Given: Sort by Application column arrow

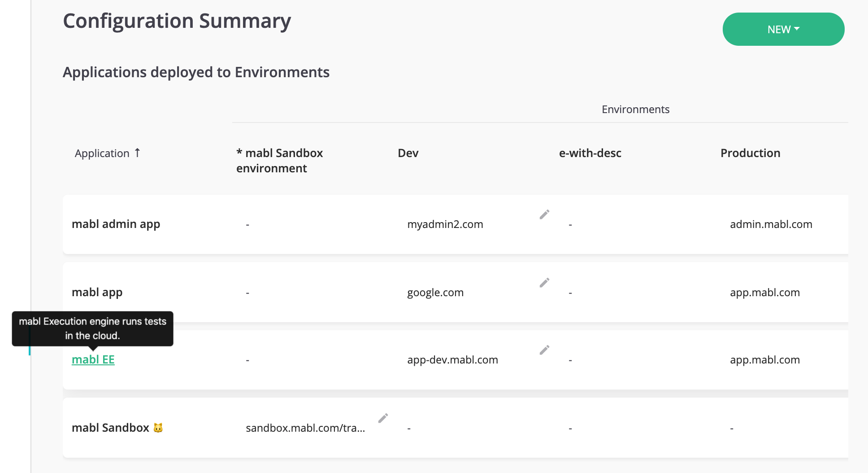Looking at the screenshot, I should pyautogui.click(x=137, y=153).
